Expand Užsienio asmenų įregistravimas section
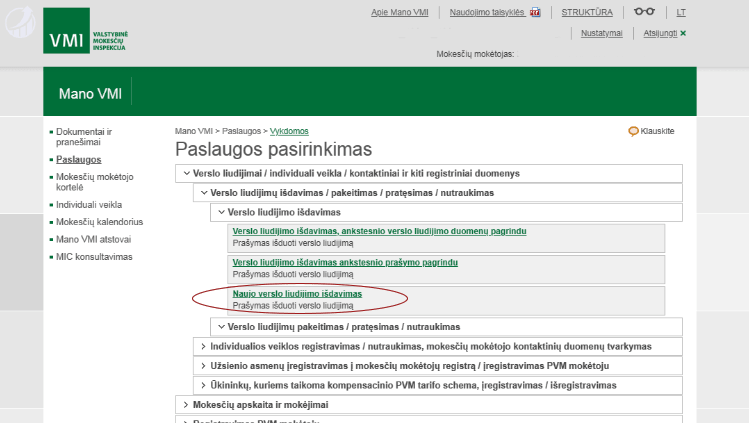 coord(438,366)
